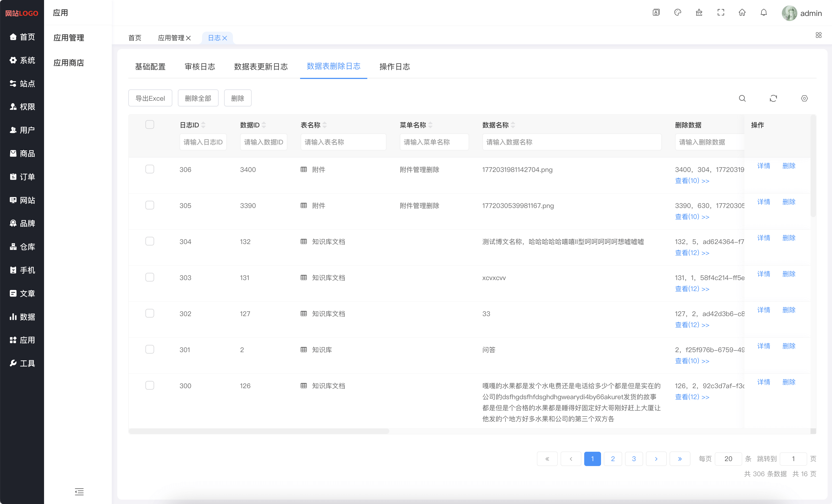
Task: Expand 查看(10) link for log 306
Action: tap(692, 181)
